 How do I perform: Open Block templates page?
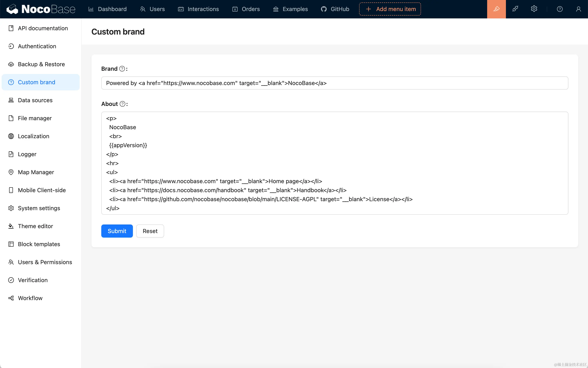coord(41,244)
